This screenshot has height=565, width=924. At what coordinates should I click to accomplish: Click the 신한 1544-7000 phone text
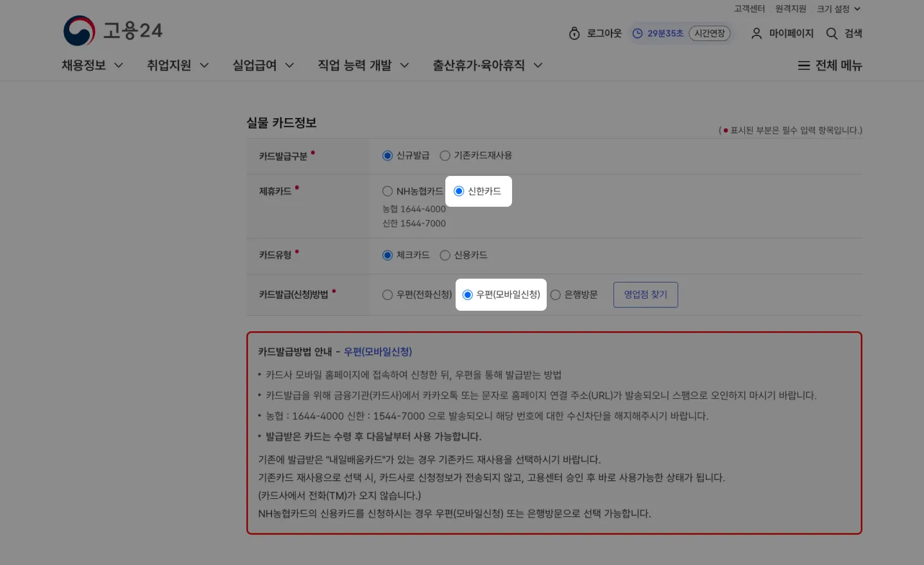pos(414,223)
